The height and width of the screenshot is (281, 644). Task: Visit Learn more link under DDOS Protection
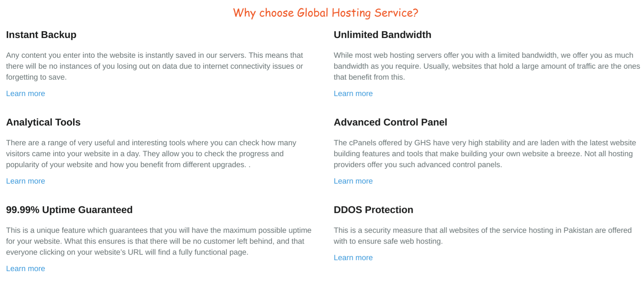353,257
